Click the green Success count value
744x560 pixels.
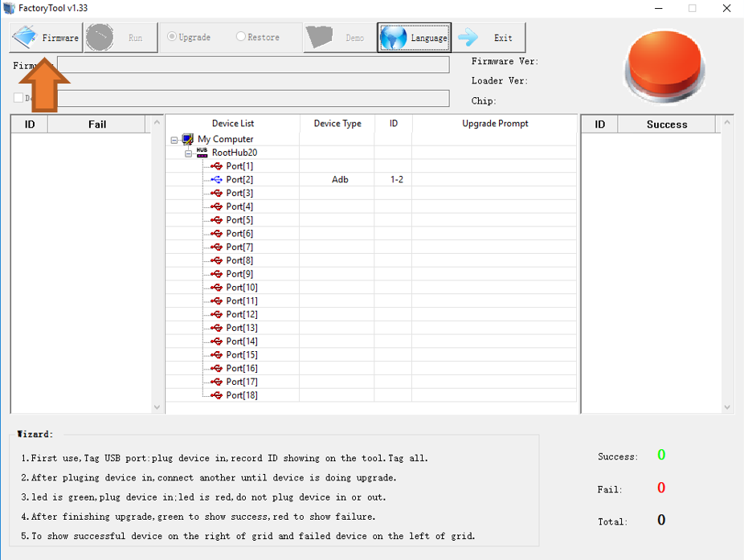(x=661, y=455)
